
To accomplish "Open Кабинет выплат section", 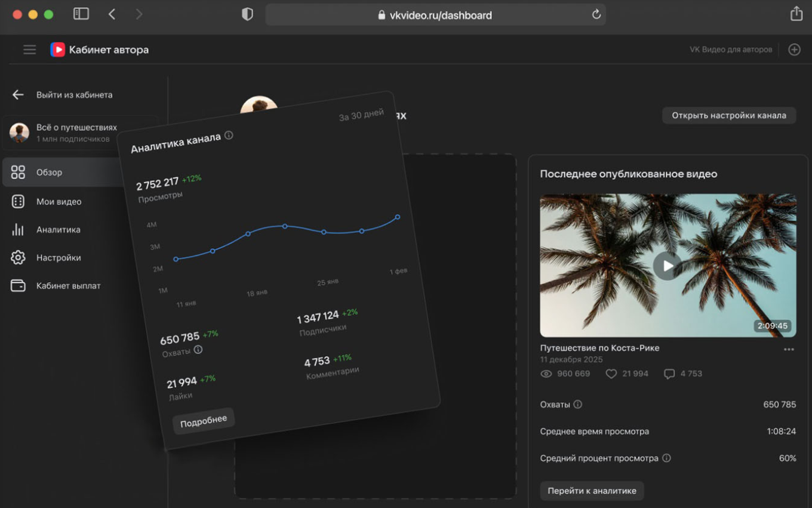I will pos(68,286).
